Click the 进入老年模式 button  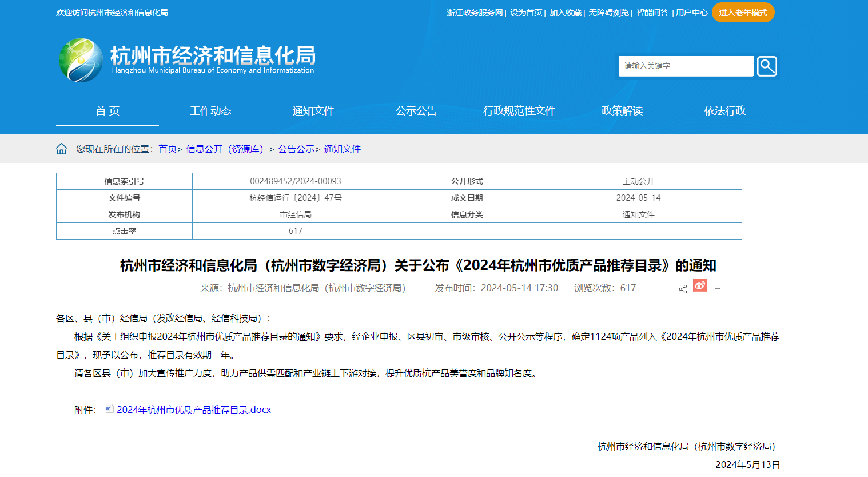tap(743, 13)
